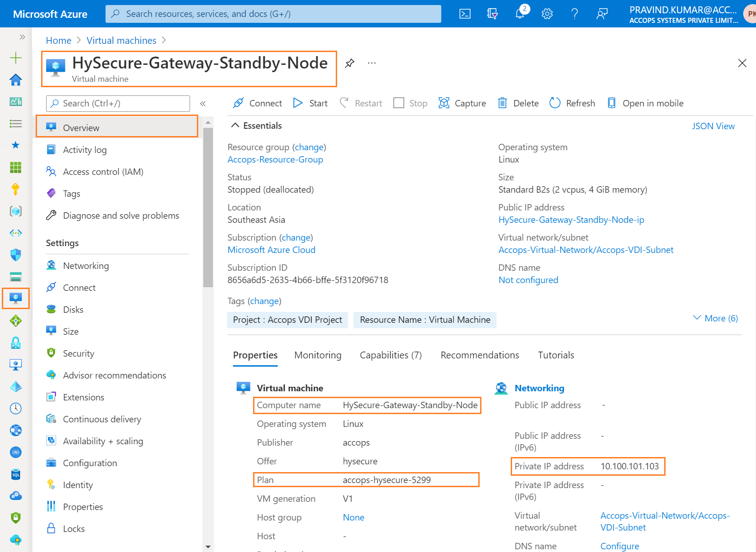This screenshot has height=552, width=756.
Task: Open help question mark icon
Action: (575, 14)
